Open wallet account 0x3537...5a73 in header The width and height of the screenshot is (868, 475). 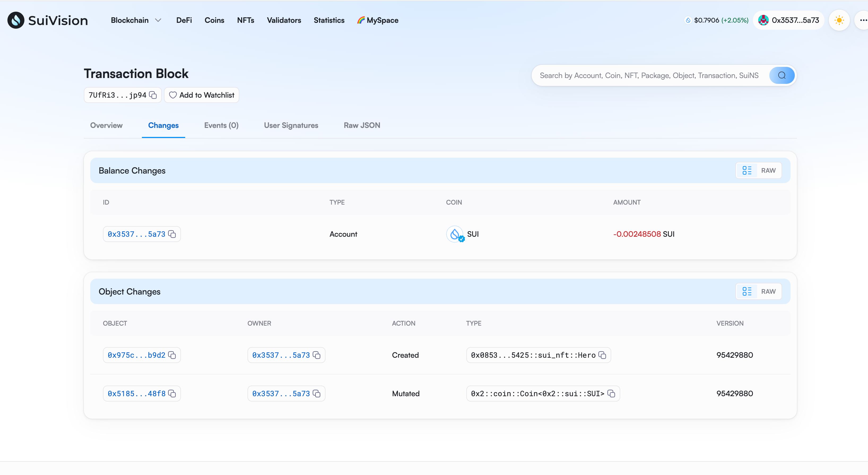(x=789, y=20)
